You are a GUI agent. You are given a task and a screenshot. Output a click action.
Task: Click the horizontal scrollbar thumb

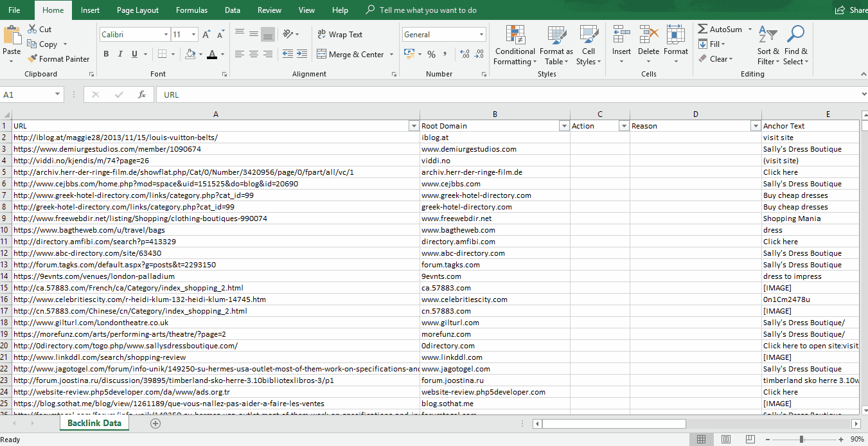pos(614,424)
